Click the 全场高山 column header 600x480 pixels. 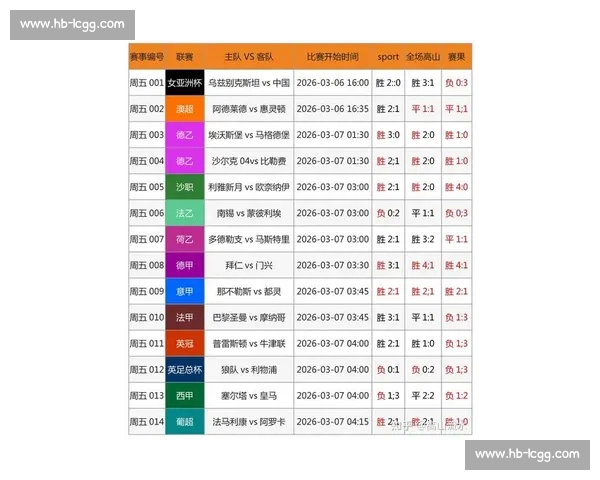(423, 57)
